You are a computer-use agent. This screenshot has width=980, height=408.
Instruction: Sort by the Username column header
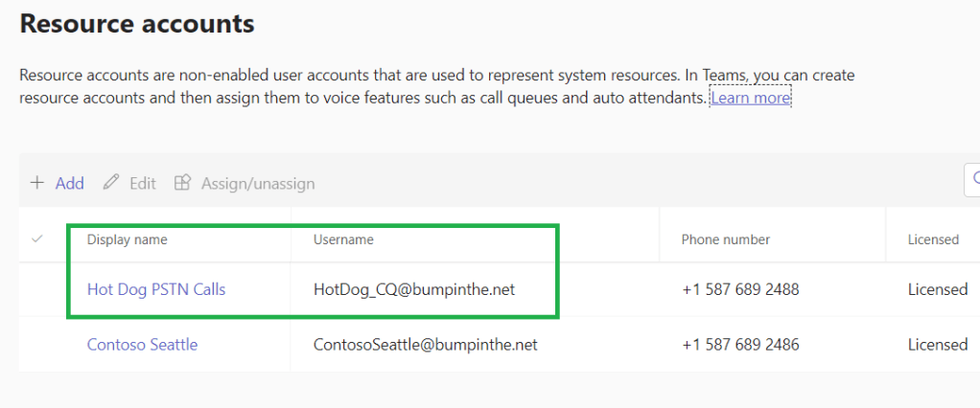coord(343,239)
